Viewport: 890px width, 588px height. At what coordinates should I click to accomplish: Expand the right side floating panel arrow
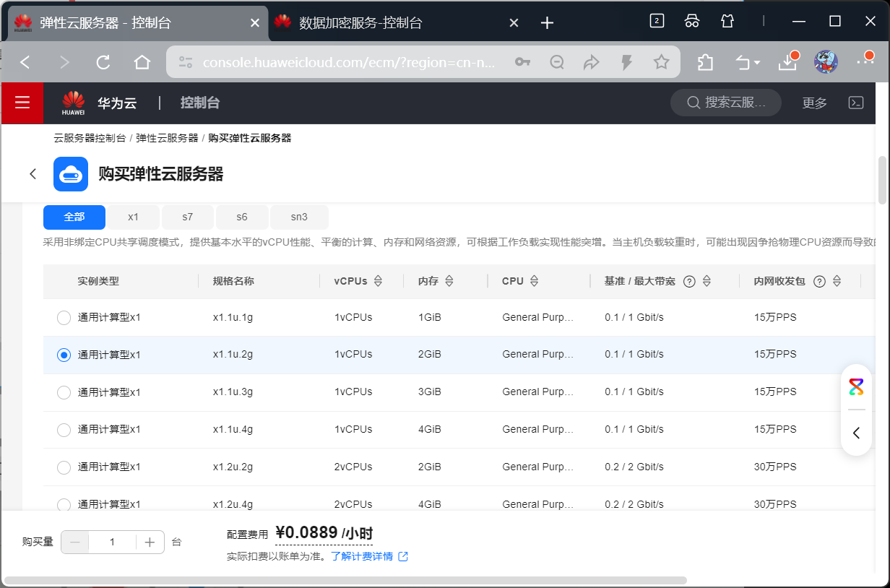point(856,433)
